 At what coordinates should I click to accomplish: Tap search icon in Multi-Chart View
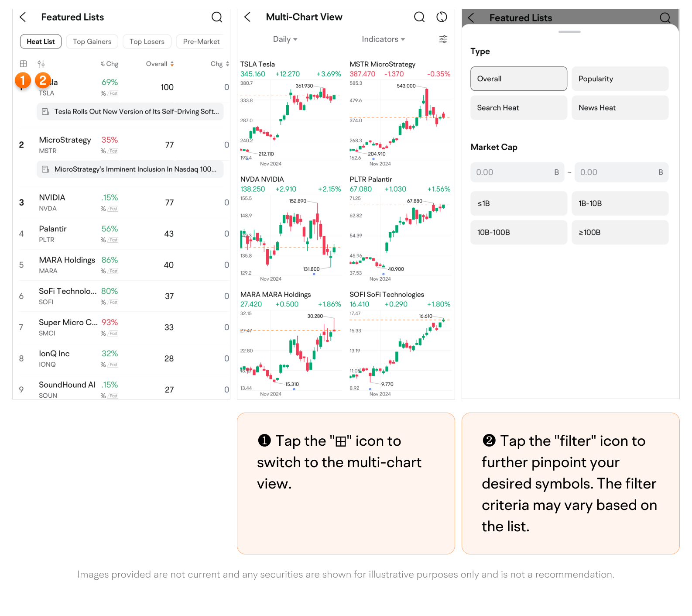tap(419, 17)
